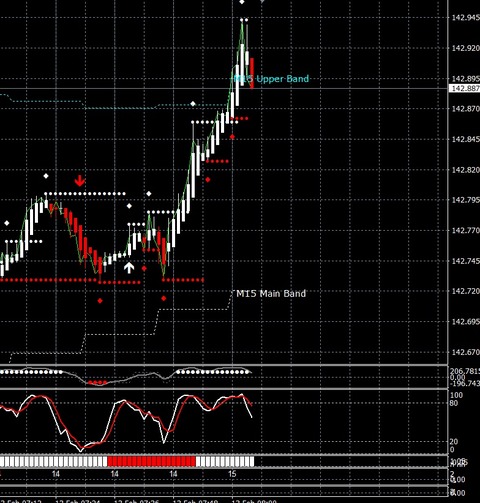Click the M15 Upper Band label

(x=271, y=79)
